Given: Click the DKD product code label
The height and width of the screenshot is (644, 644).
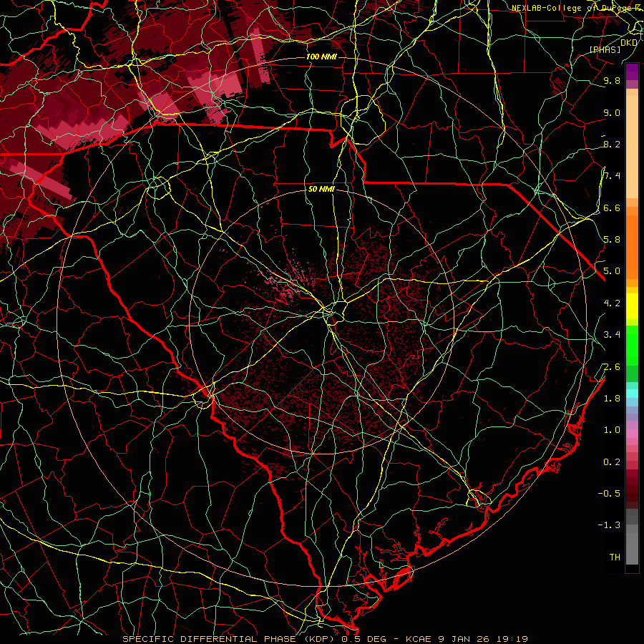Looking at the screenshot, I should tap(629, 43).
